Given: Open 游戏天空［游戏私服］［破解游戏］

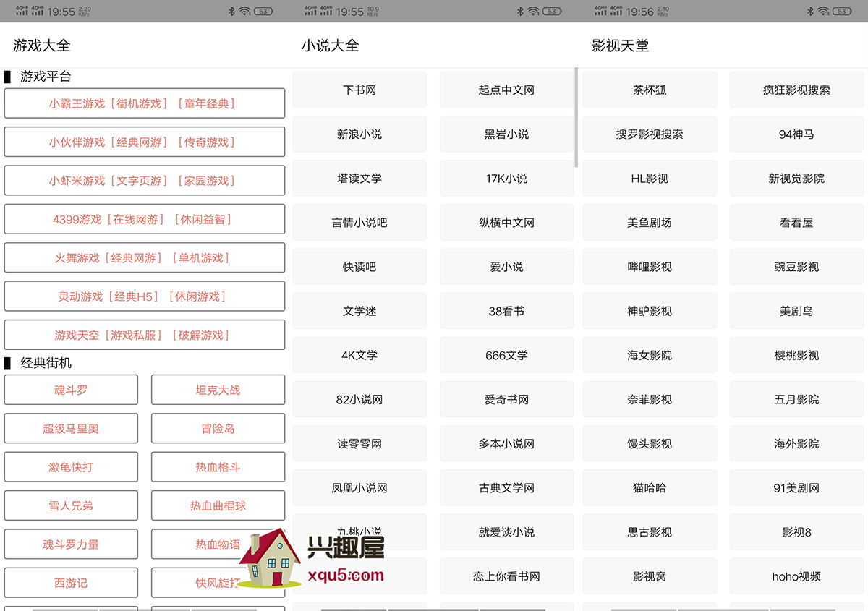Looking at the screenshot, I should click(145, 335).
